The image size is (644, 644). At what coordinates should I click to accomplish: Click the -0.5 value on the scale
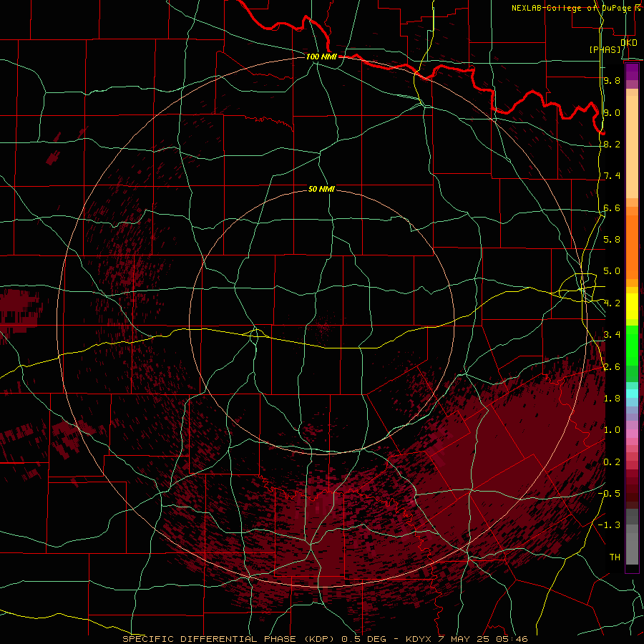[x=609, y=494]
